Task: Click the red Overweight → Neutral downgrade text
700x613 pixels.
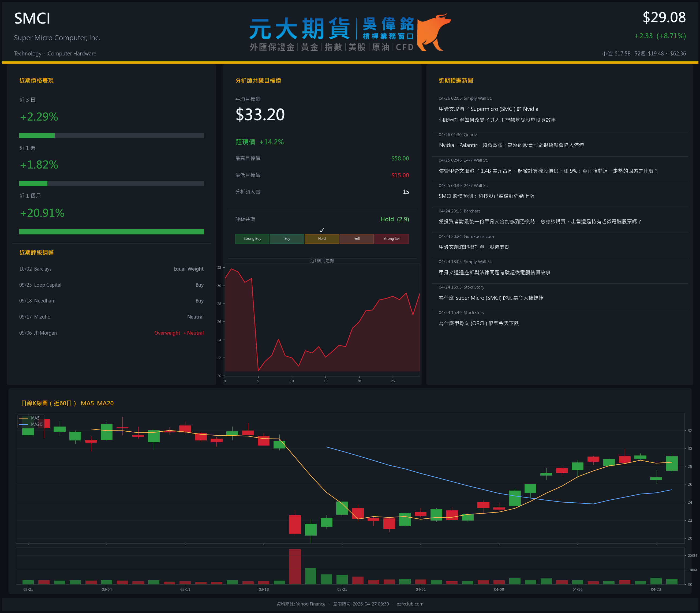Action: tap(179, 333)
